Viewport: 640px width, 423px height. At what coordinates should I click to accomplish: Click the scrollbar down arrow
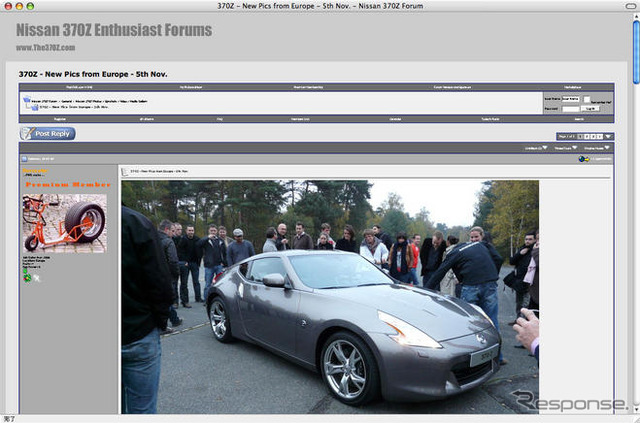coord(636,409)
